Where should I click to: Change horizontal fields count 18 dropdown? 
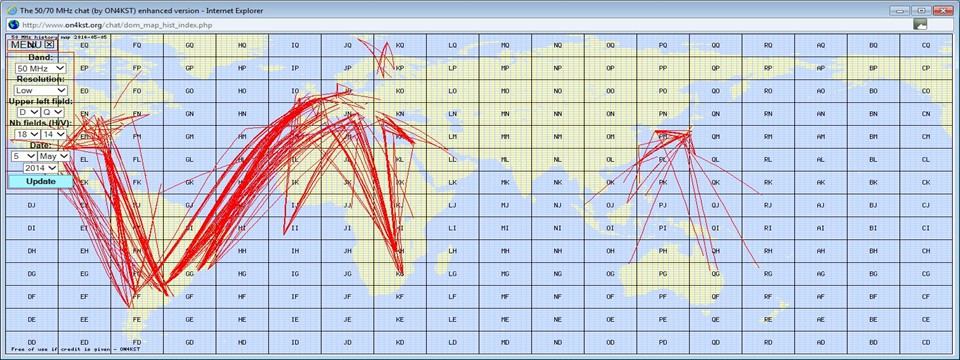click(x=28, y=134)
